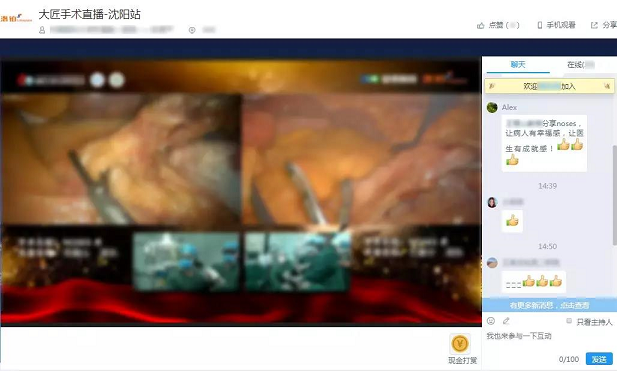Click the 现金打赏 yuan coin icon
The height and width of the screenshot is (371, 617).
click(x=460, y=344)
